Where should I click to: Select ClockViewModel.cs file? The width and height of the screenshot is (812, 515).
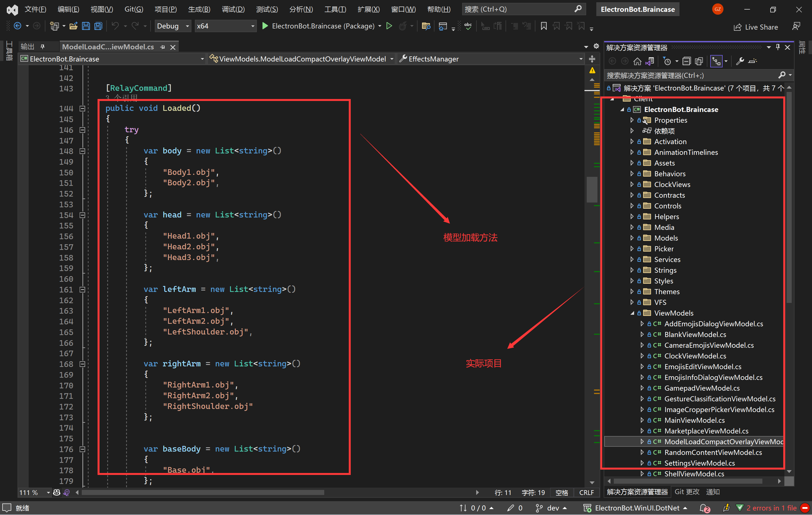point(695,356)
